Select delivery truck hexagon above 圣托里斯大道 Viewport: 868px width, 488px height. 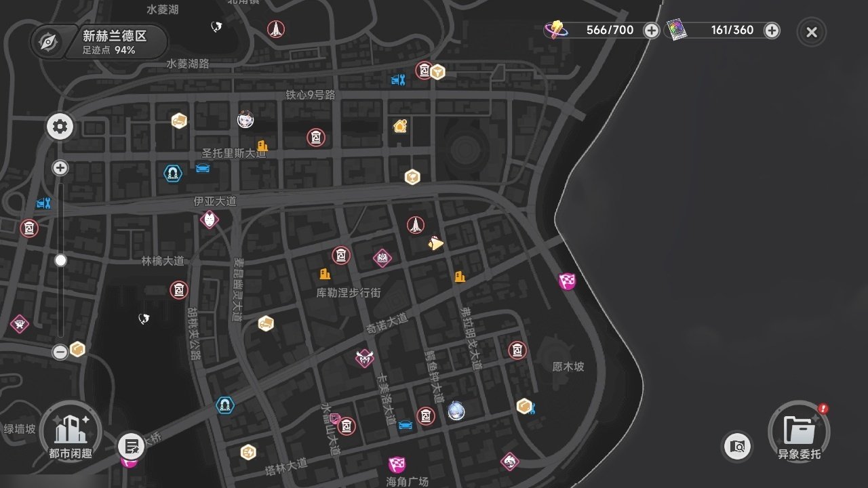179,121
